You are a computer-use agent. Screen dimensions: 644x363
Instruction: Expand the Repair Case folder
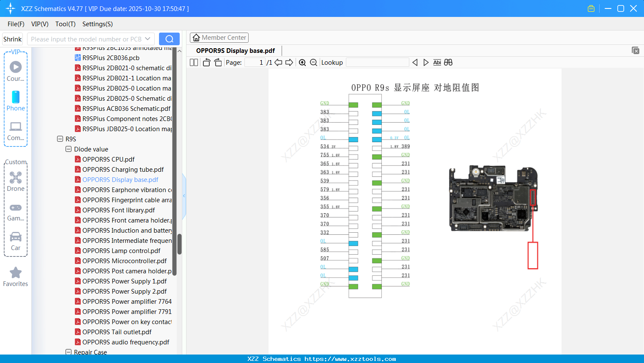click(x=69, y=352)
